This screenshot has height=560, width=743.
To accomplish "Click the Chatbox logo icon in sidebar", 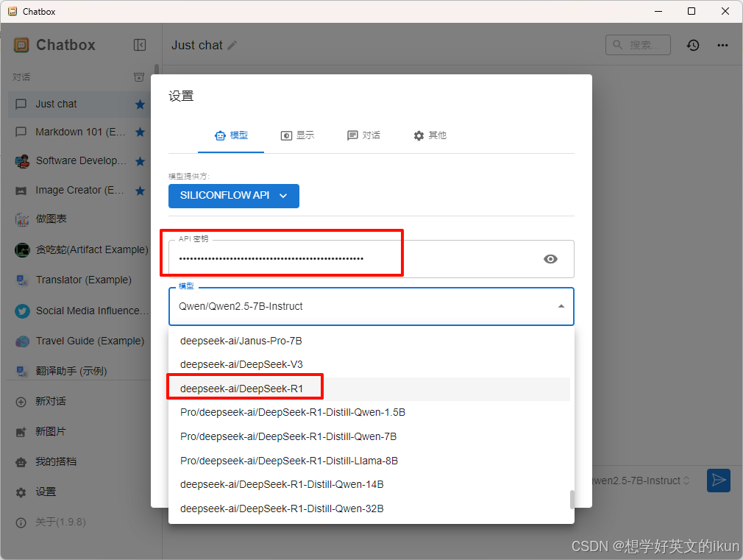I will click(x=21, y=45).
